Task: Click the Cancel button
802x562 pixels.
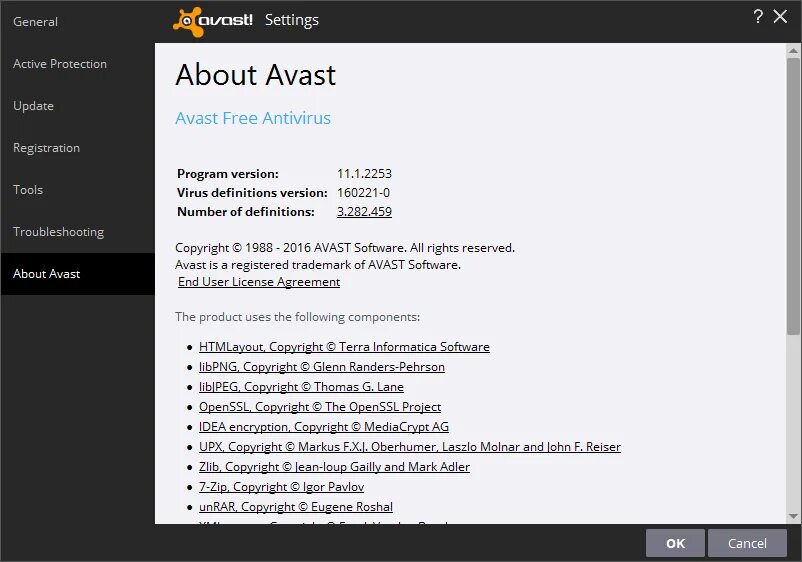Action: tap(747, 543)
